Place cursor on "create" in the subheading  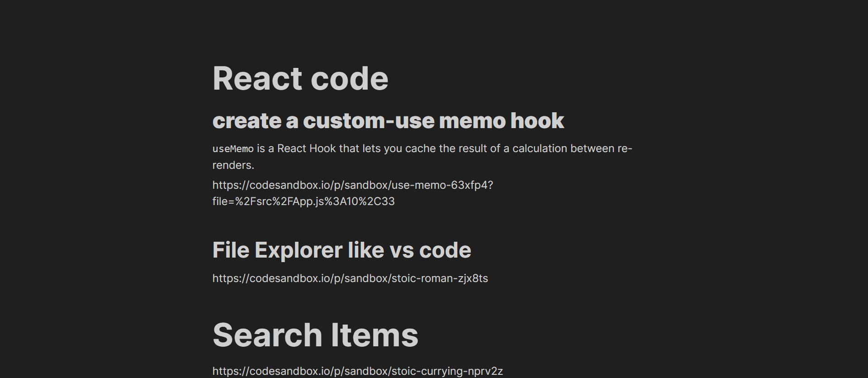pyautogui.click(x=247, y=121)
